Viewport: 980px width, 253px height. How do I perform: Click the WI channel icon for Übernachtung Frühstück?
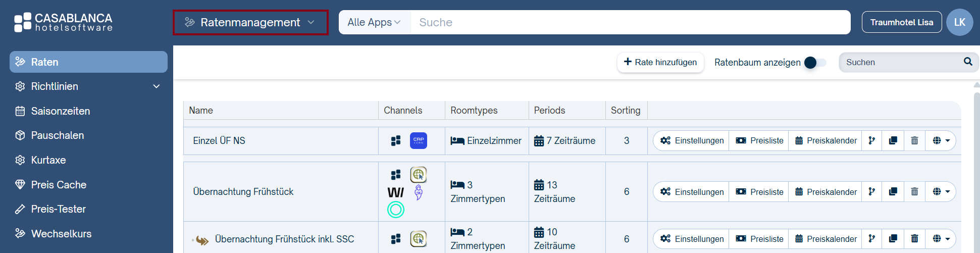pyautogui.click(x=395, y=192)
